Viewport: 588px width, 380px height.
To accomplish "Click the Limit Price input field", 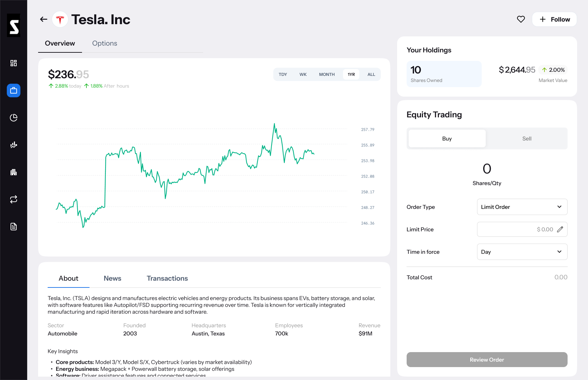I will tap(522, 229).
